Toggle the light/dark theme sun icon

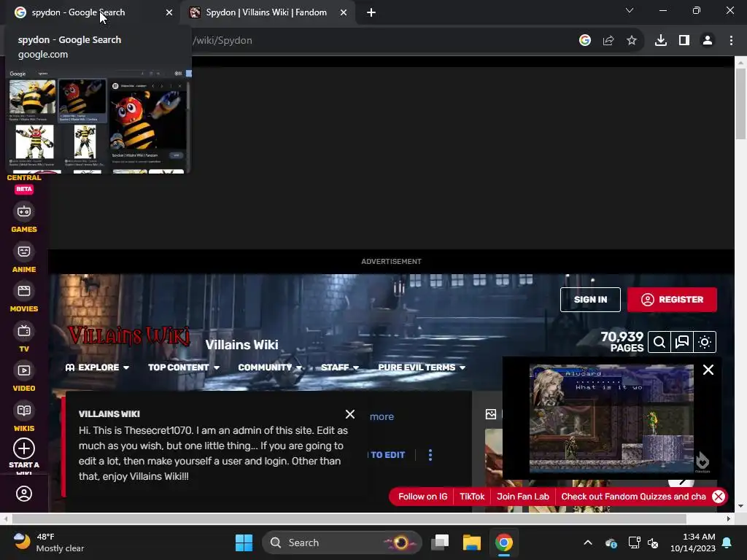pos(705,342)
